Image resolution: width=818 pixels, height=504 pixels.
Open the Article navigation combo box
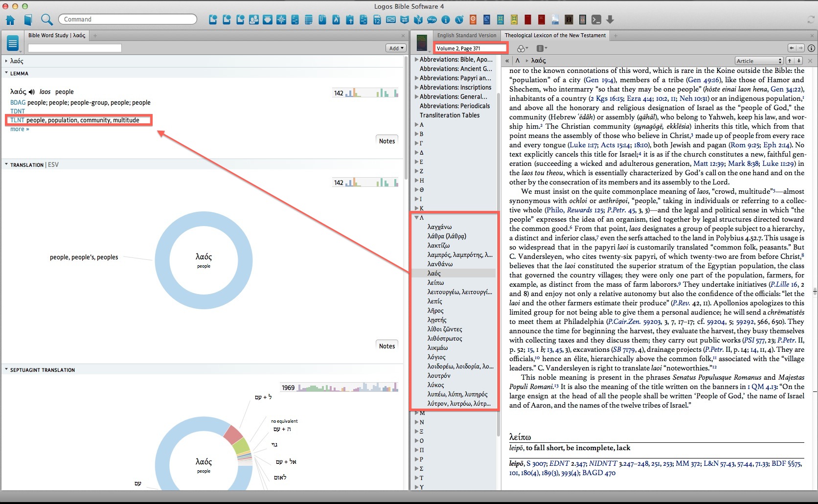coord(759,61)
